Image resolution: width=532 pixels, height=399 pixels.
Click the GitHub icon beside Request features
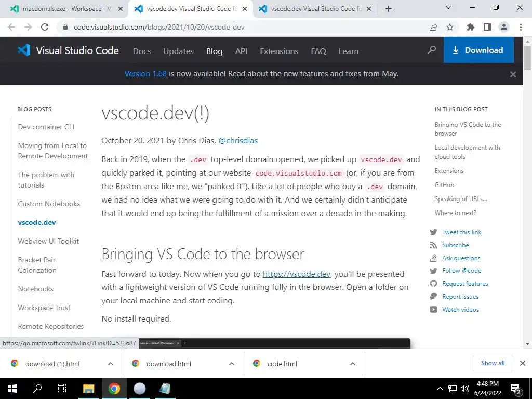pos(433,284)
